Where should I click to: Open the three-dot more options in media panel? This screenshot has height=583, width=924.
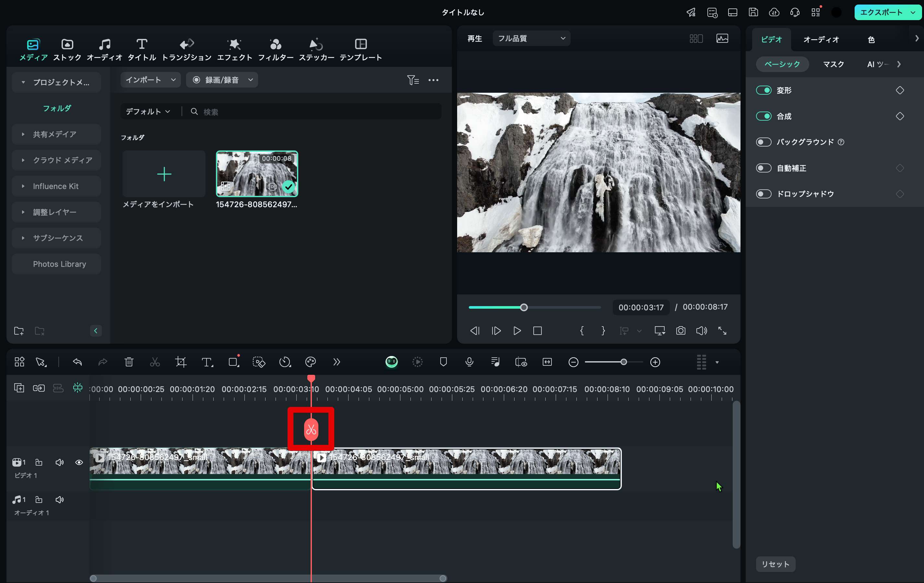[433, 80]
